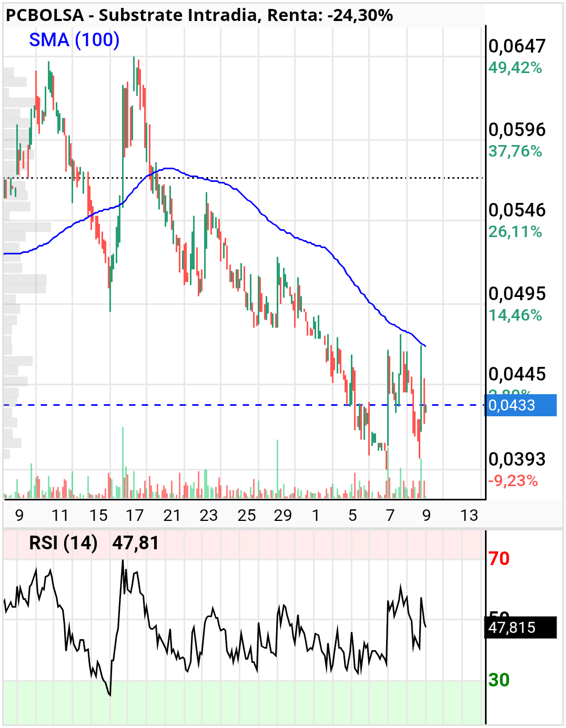Select the 0,0445 price axis label
Screen dimensions: 566x728
(517, 374)
